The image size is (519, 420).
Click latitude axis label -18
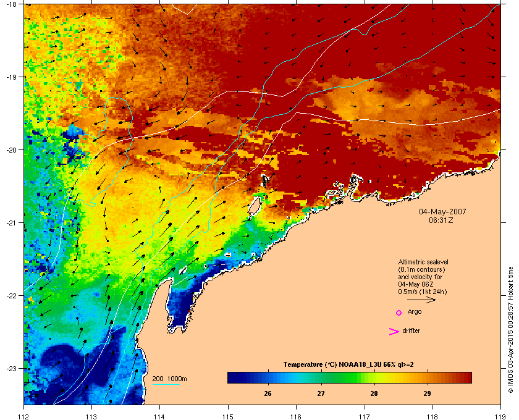11,4
